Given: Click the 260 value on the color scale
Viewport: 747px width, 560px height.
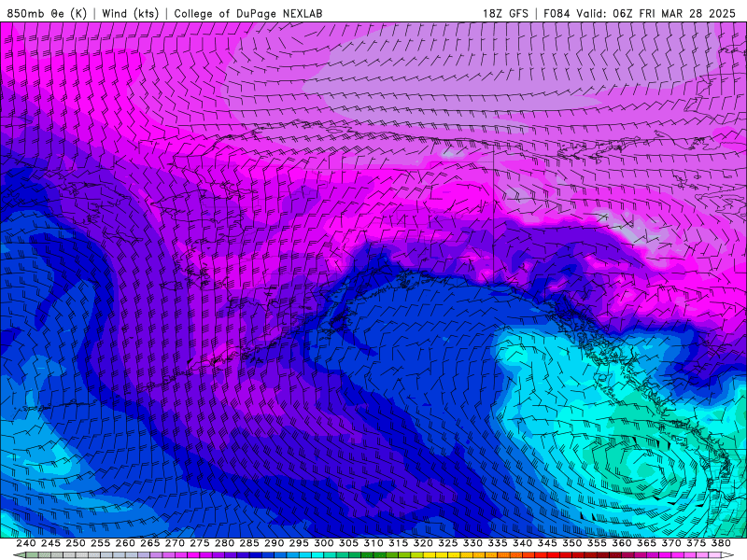Looking at the screenshot, I should tap(125, 543).
